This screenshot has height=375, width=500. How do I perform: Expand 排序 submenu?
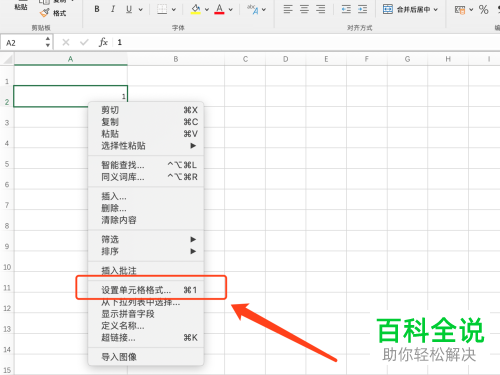coord(146,251)
